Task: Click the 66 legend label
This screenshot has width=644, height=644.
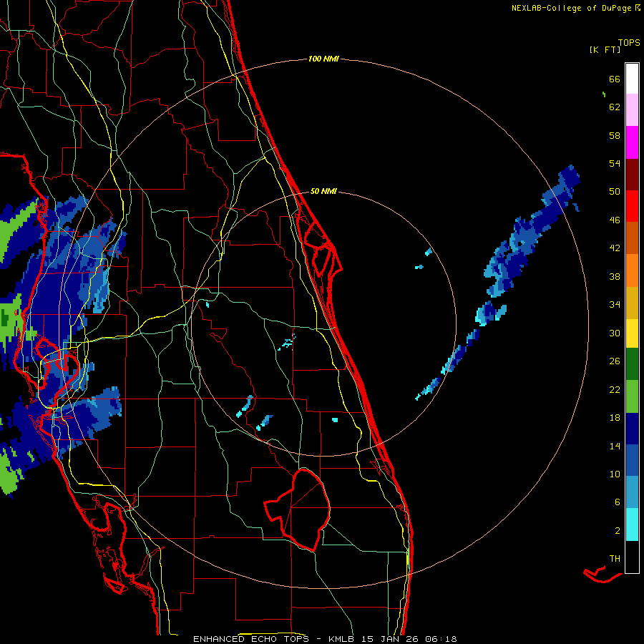Action: [615, 79]
